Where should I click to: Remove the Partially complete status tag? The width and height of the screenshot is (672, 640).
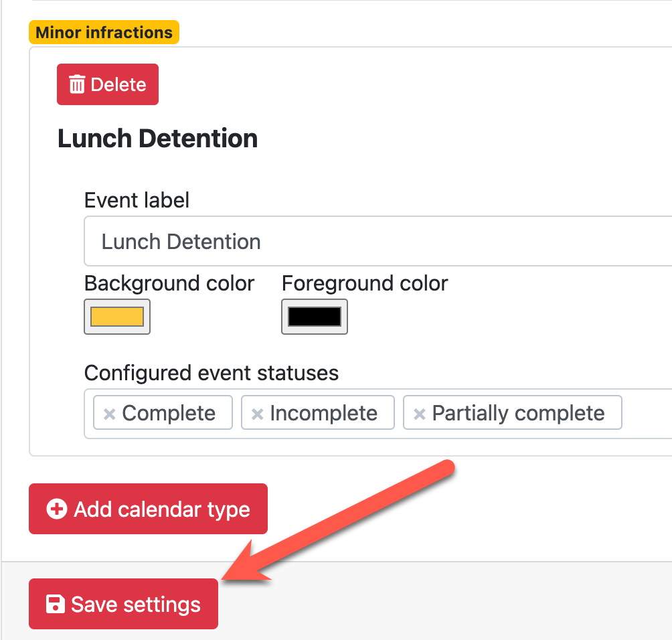point(420,414)
